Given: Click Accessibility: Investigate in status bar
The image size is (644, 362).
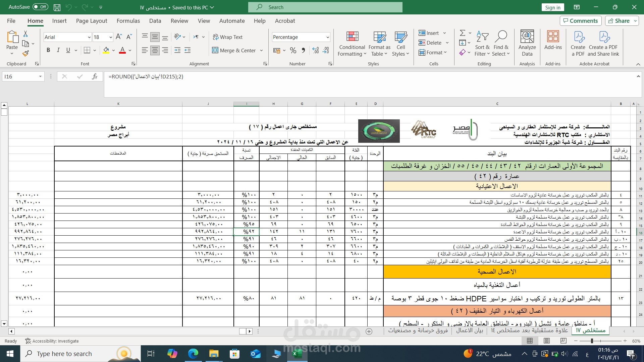Looking at the screenshot, I should pyautogui.click(x=52, y=341).
